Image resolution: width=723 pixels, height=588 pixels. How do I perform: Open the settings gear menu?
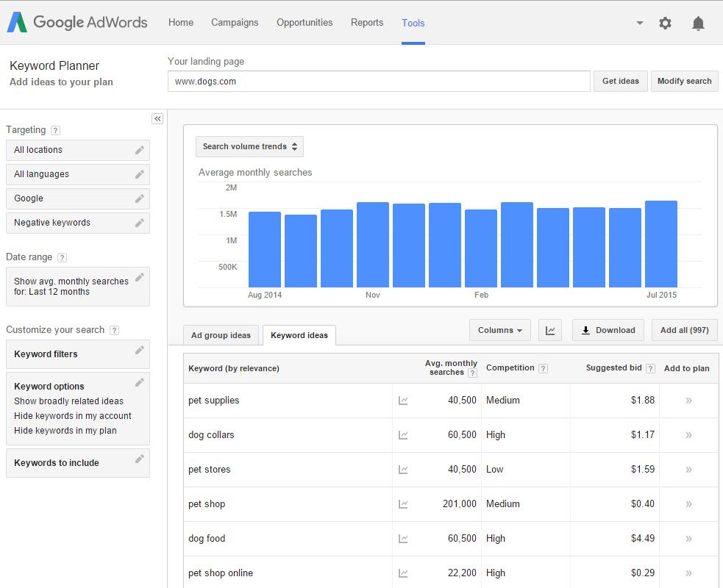[665, 23]
